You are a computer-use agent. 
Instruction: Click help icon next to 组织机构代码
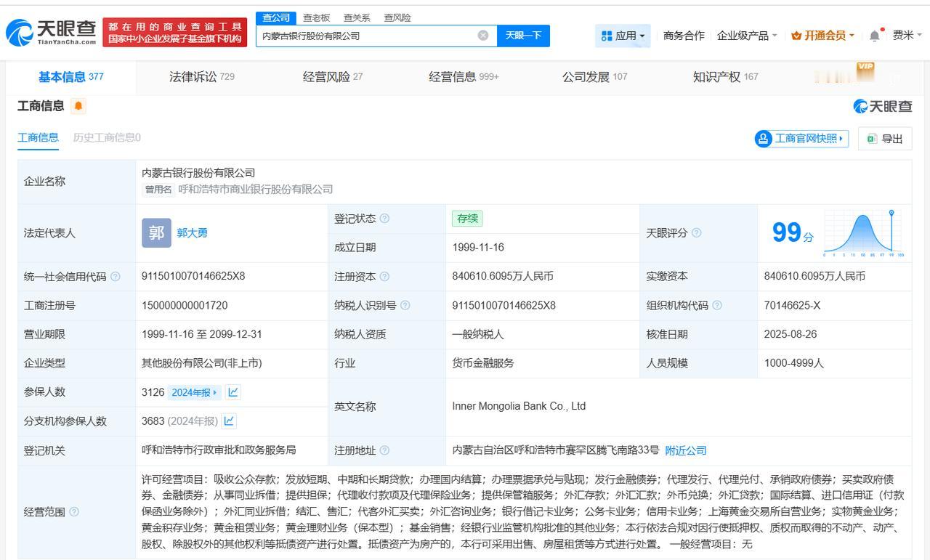click(717, 306)
